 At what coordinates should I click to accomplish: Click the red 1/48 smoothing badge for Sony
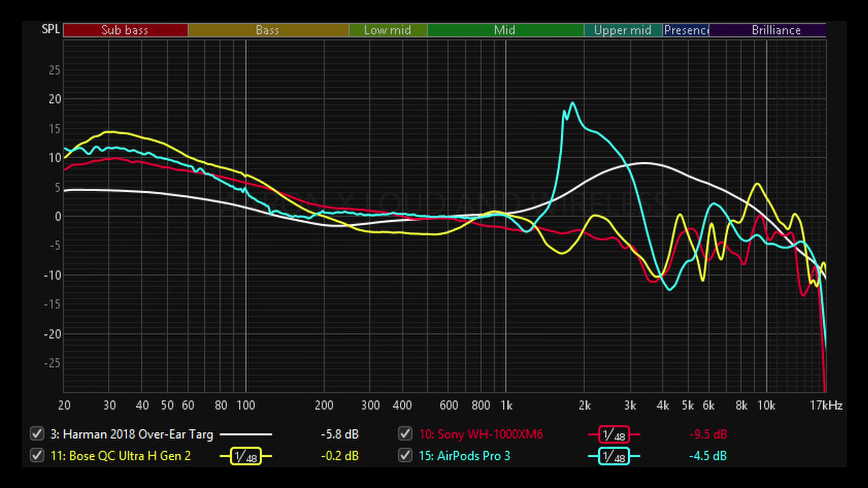point(614,435)
